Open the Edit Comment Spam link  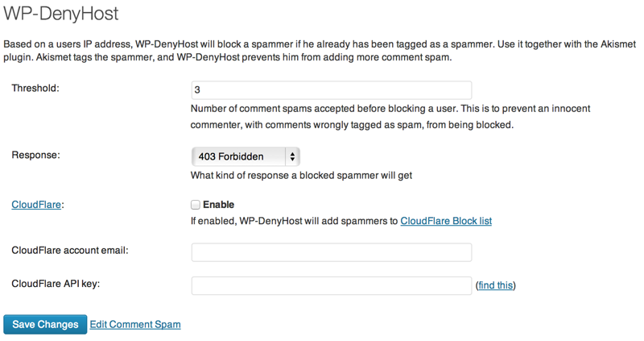[135, 324]
